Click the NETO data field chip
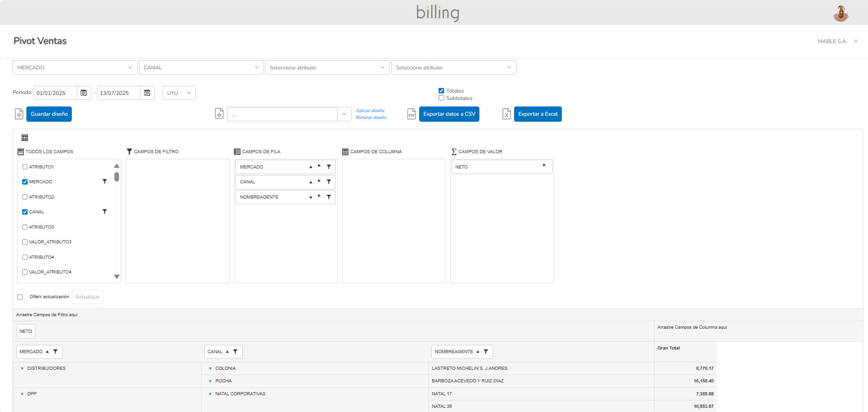 tap(26, 331)
